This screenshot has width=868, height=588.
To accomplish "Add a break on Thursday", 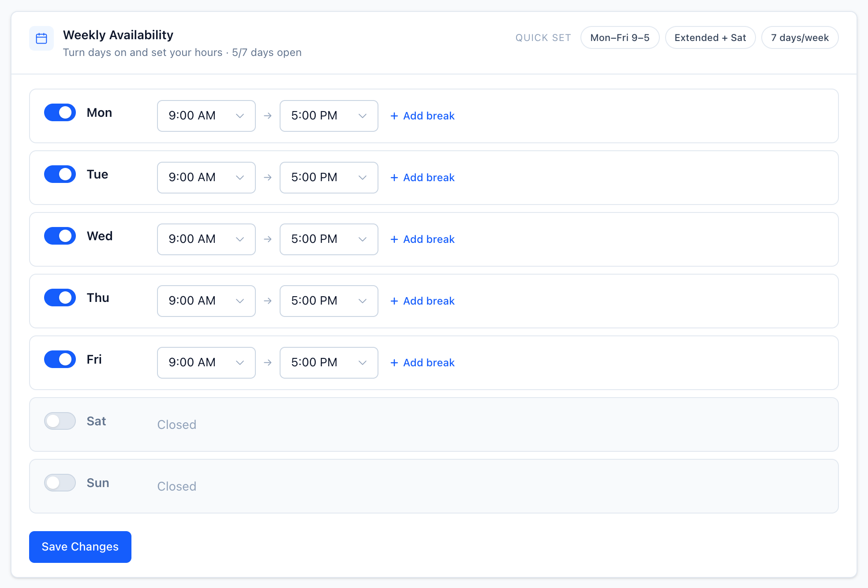I will 423,301.
